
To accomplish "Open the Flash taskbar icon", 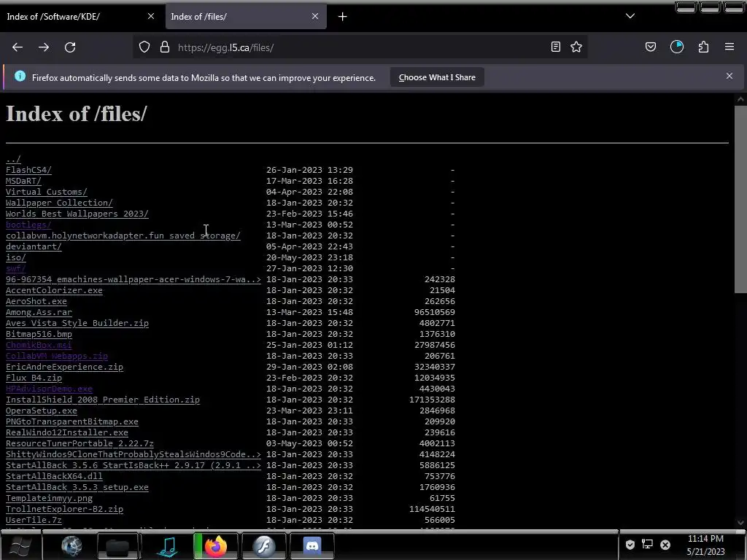I will tap(263, 545).
